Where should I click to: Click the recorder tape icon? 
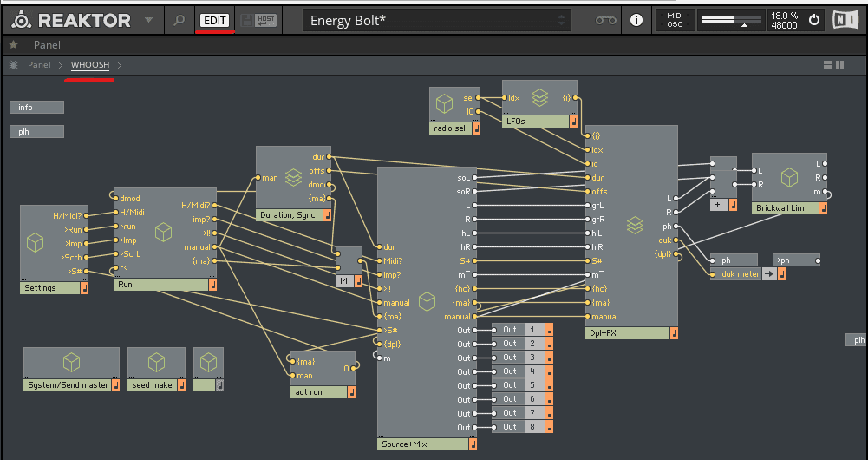click(605, 21)
